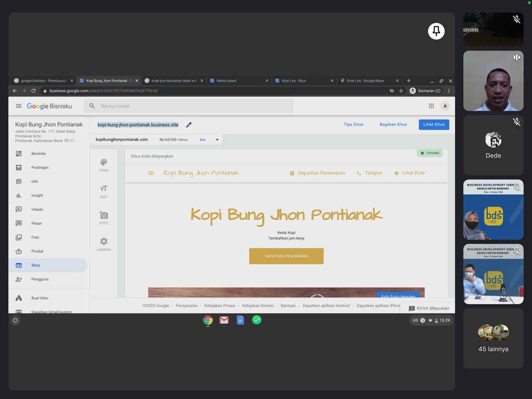Open Google apps grid icon

(x=431, y=106)
